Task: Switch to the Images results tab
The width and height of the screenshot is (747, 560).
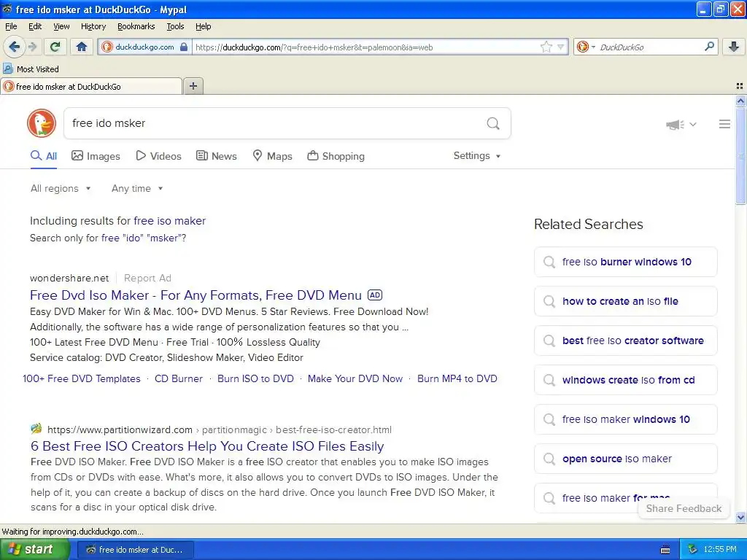Action: pyautogui.click(x=96, y=156)
